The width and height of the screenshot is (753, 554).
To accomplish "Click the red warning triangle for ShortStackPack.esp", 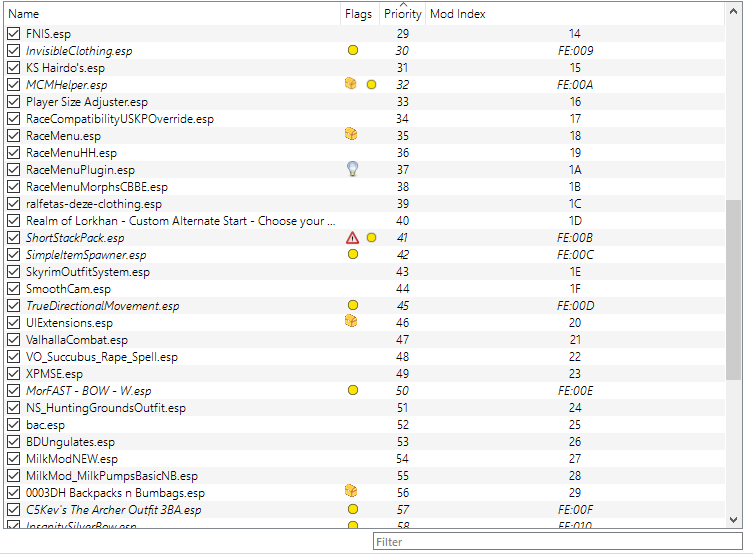I will pos(352,238).
